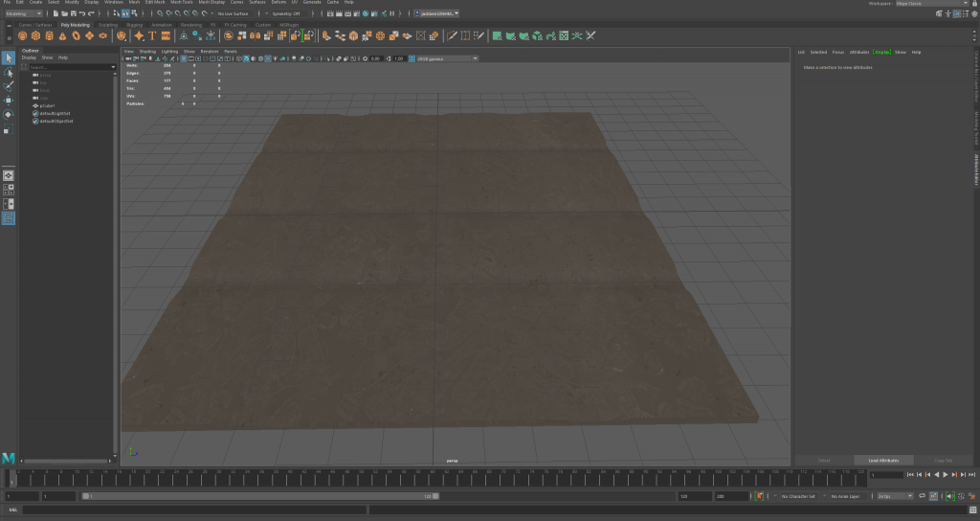The width and height of the screenshot is (980, 521).
Task: Open the Maya Classic workspace dropdown
Action: pyautogui.click(x=923, y=3)
